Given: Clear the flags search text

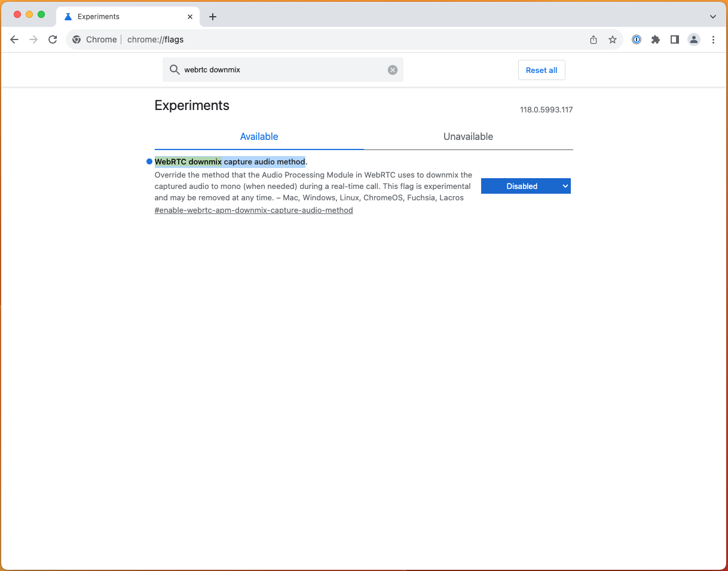Looking at the screenshot, I should pyautogui.click(x=393, y=70).
